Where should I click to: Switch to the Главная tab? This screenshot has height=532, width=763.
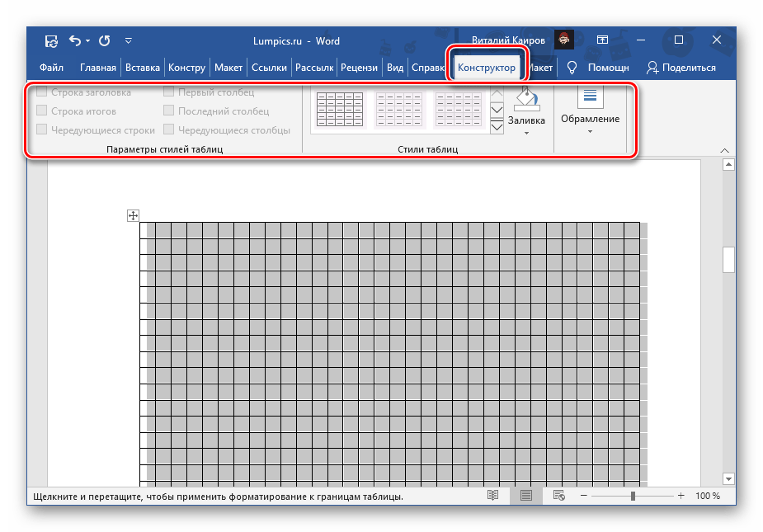(x=98, y=68)
